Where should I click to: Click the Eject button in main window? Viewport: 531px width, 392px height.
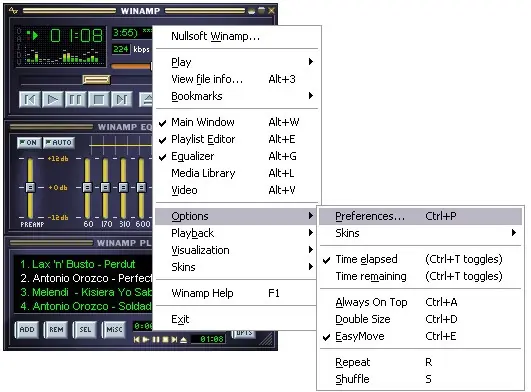(x=146, y=100)
